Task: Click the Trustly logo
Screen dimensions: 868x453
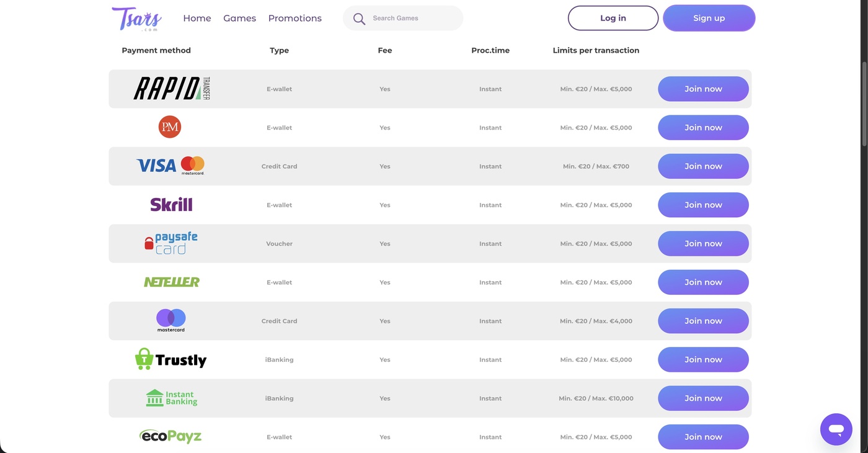Action: pos(170,359)
